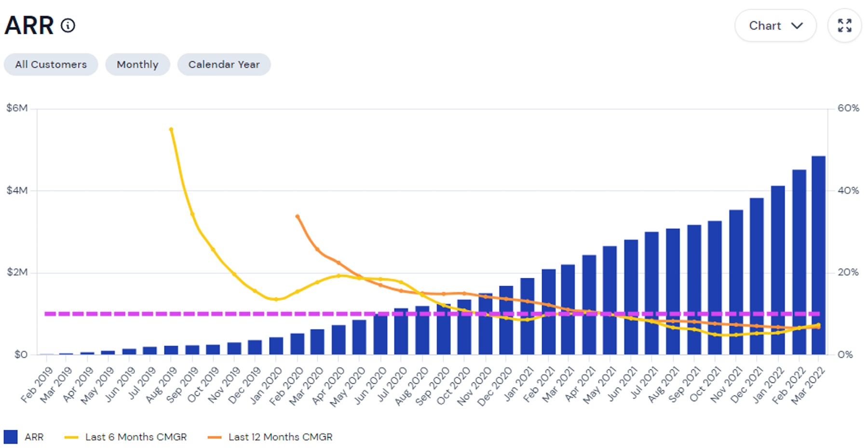Select the Feb 2022 ARR bar
The height and width of the screenshot is (448, 868).
tap(799, 262)
